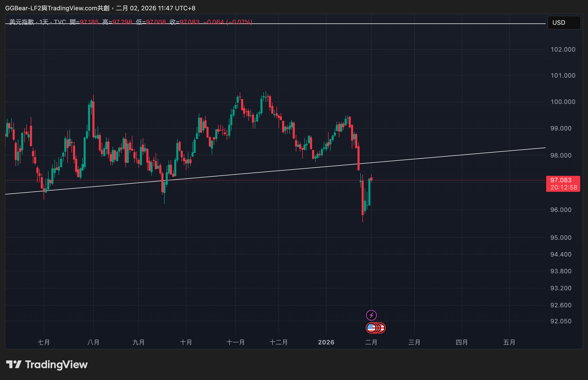This screenshot has height=380, width=588.
Task: Select the white horizontal line near the top
Action: (x=387, y=24)
